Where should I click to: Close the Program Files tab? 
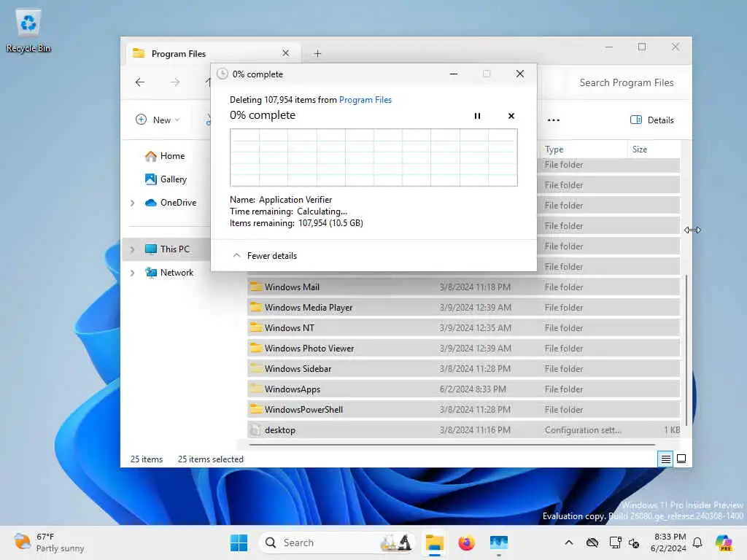pyautogui.click(x=285, y=53)
